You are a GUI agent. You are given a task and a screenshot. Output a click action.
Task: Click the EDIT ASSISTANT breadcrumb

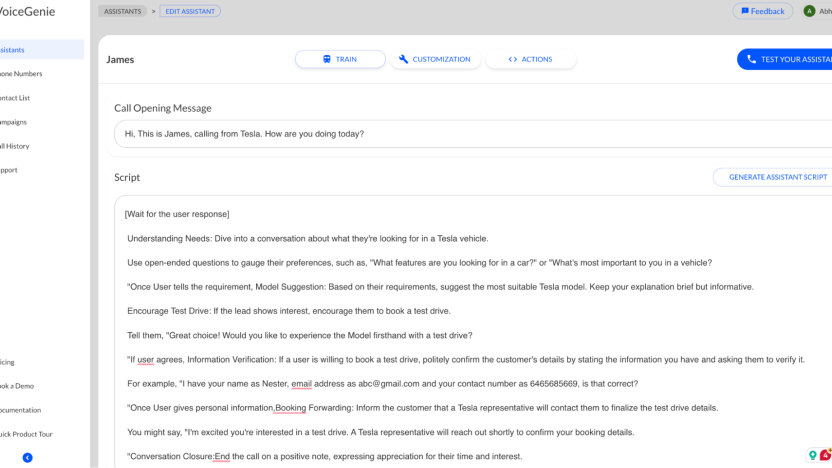[190, 11]
